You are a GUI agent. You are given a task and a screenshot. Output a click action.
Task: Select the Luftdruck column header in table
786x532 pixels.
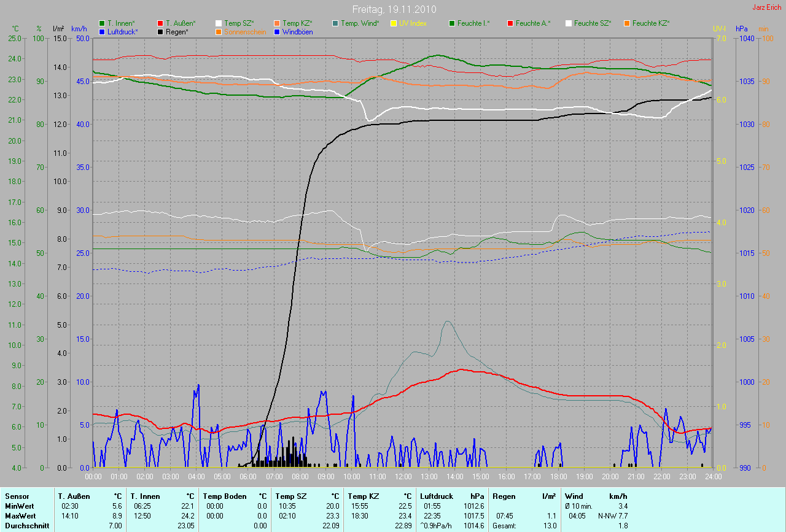point(435,496)
